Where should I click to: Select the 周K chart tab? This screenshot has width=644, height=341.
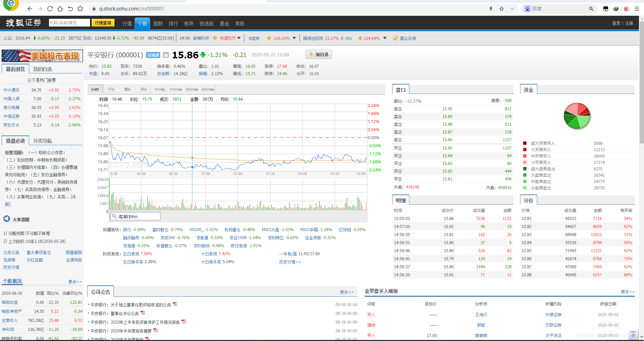[128, 90]
